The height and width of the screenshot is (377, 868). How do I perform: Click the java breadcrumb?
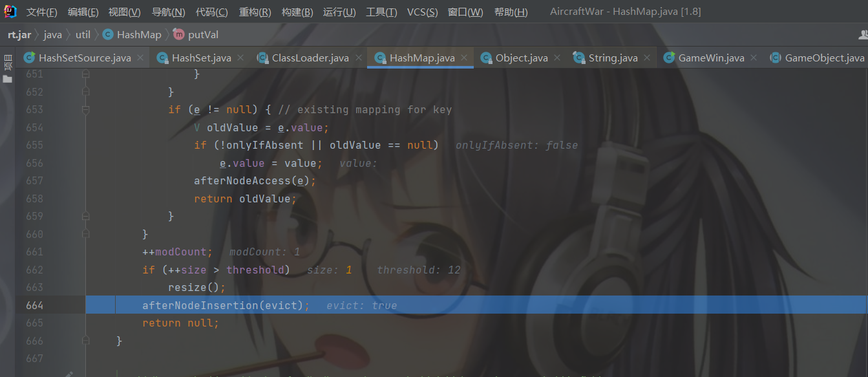(53, 35)
